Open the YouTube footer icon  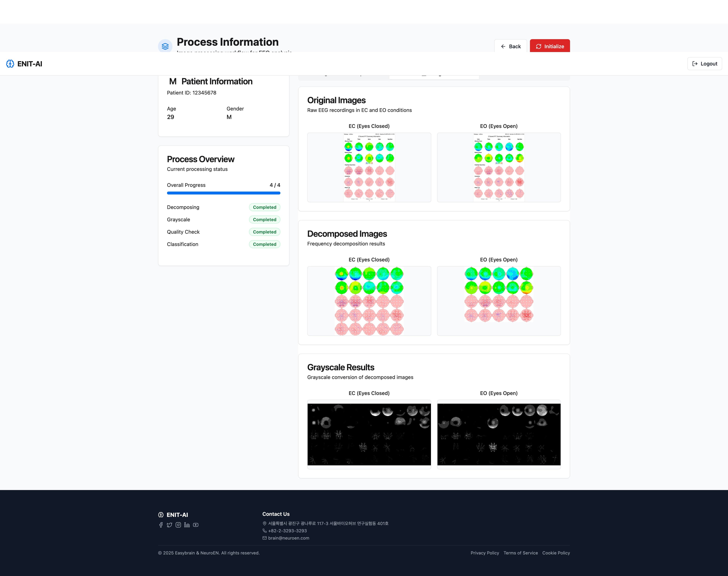(196, 525)
